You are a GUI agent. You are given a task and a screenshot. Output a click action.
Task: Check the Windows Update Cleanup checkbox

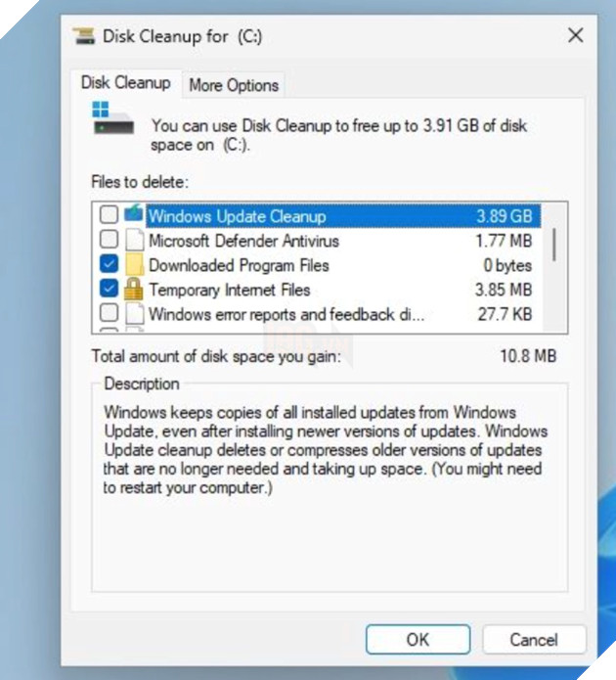pyautogui.click(x=109, y=214)
